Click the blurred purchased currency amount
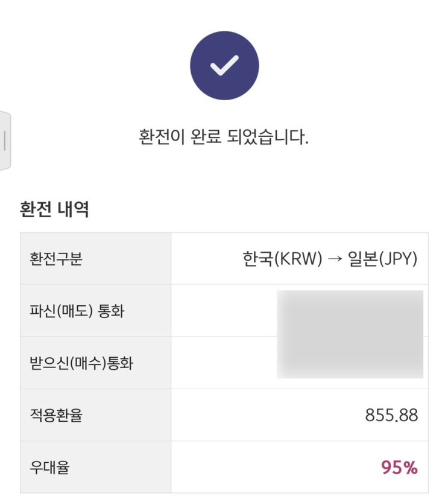 pos(350,361)
